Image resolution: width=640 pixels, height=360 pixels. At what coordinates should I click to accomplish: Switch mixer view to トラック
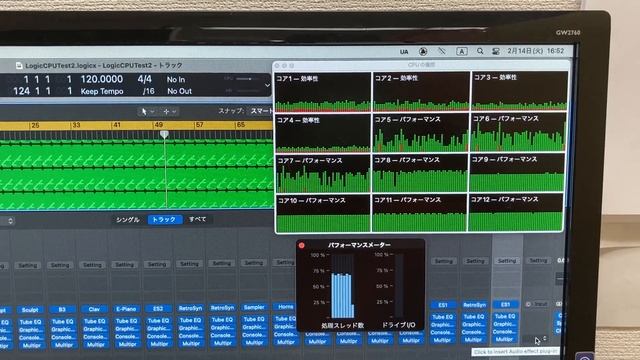point(164,219)
